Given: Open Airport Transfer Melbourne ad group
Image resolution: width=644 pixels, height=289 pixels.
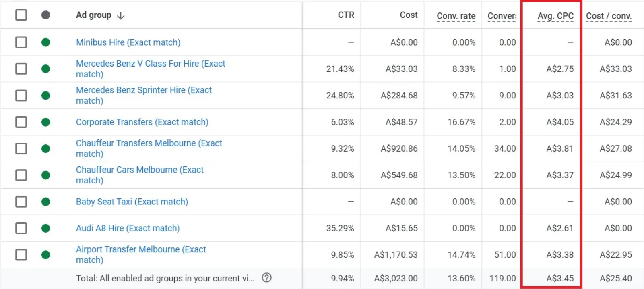Looking at the screenshot, I should click(141, 255).
